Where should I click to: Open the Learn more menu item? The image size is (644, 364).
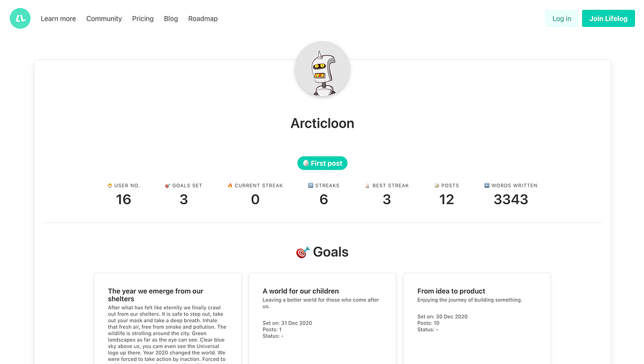point(58,19)
